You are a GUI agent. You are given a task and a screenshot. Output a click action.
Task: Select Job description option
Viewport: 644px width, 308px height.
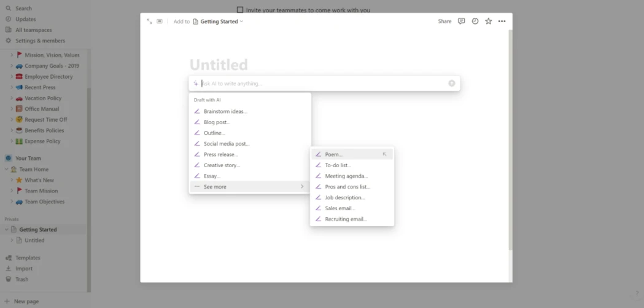(352, 197)
